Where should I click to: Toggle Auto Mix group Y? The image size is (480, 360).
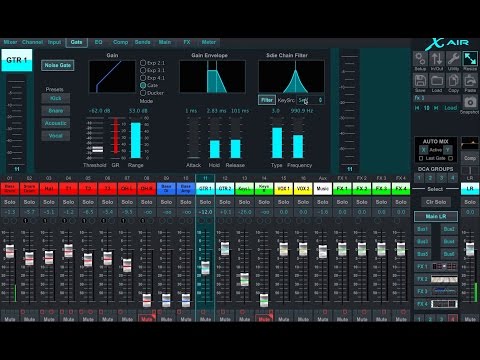pos(448,150)
